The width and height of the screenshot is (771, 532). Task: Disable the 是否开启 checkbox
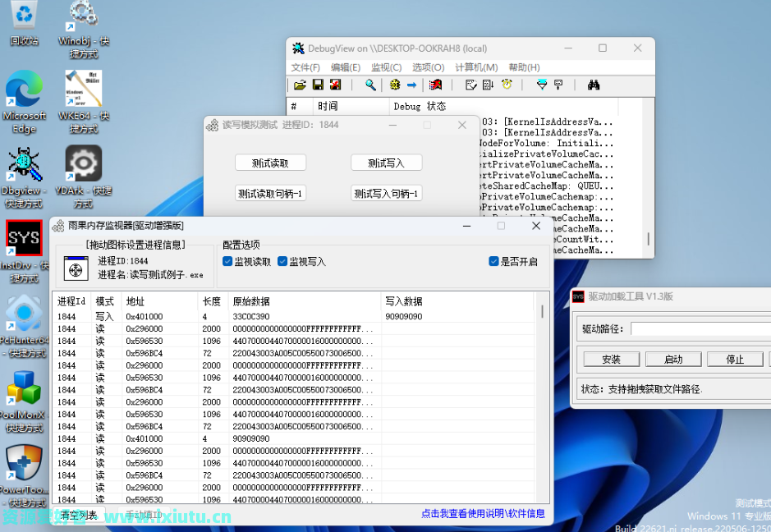[494, 262]
